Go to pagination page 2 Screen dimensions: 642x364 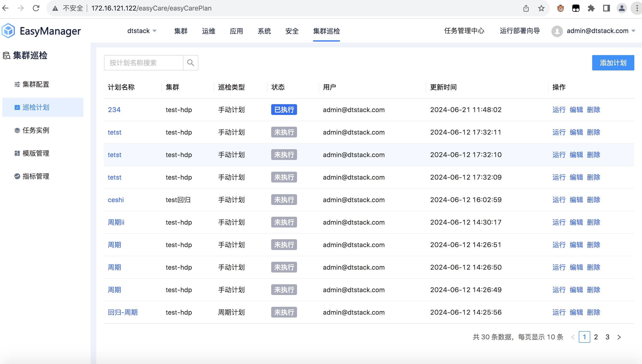596,337
